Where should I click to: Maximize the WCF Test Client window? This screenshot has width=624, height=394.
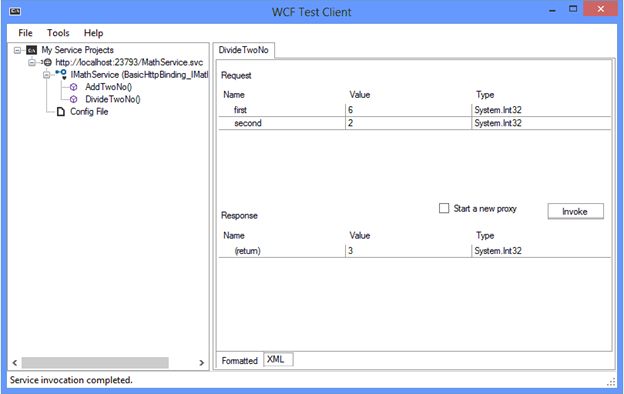(573, 9)
